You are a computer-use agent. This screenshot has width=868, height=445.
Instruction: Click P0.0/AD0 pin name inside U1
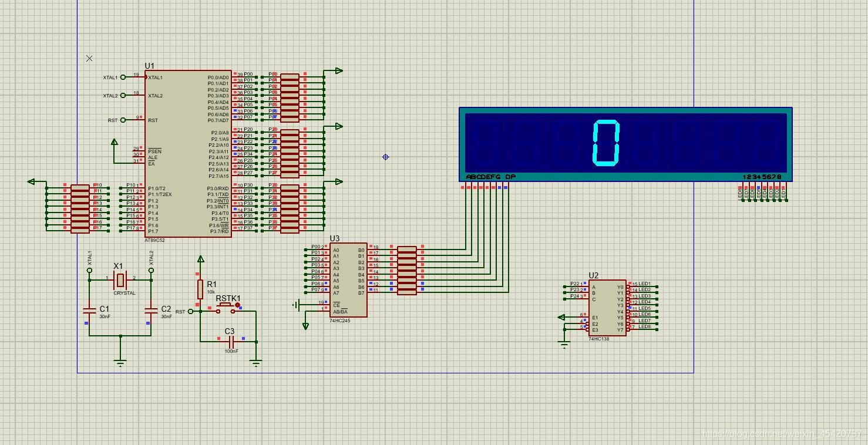pyautogui.click(x=218, y=77)
